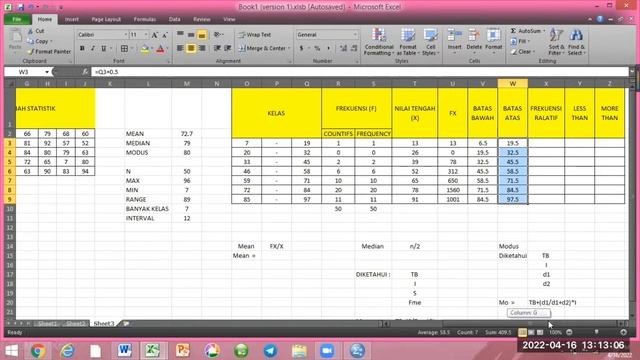Toggle Bold formatting
The width and height of the screenshot is (640, 360).
pyautogui.click(x=82, y=49)
